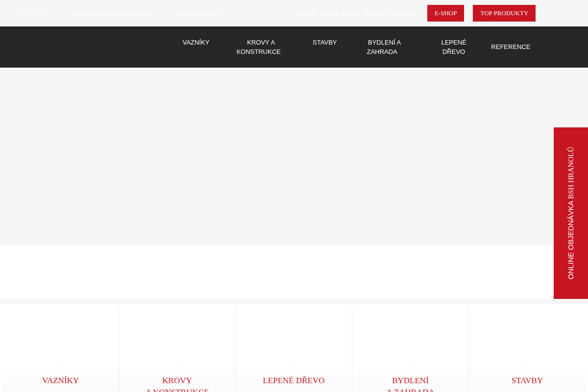
Task: Follow the Inspirace link
Action: click(x=405, y=13)
